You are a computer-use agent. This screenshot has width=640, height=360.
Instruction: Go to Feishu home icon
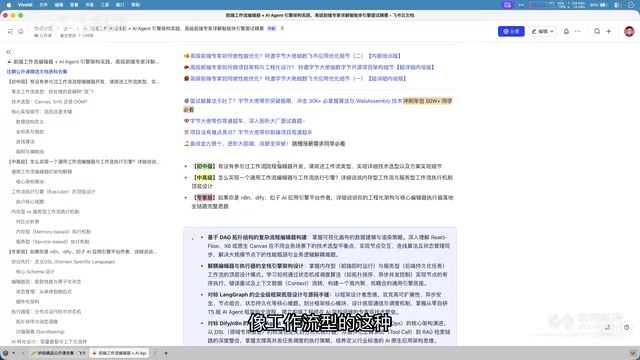[20, 31]
